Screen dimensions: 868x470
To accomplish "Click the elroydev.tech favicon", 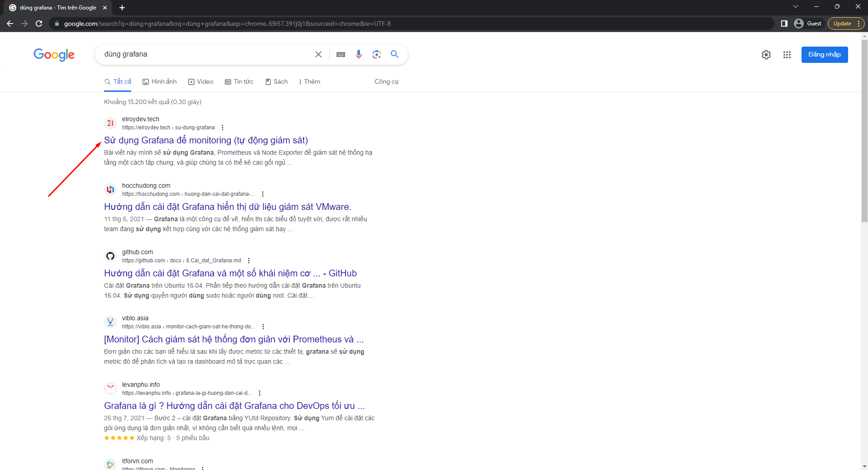I will click(x=110, y=123).
